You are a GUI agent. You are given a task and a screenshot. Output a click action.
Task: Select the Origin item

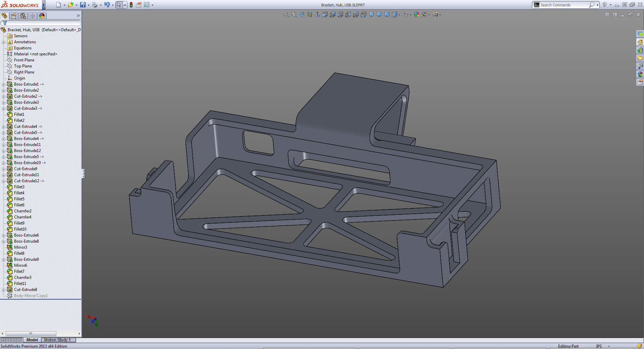[x=19, y=78]
